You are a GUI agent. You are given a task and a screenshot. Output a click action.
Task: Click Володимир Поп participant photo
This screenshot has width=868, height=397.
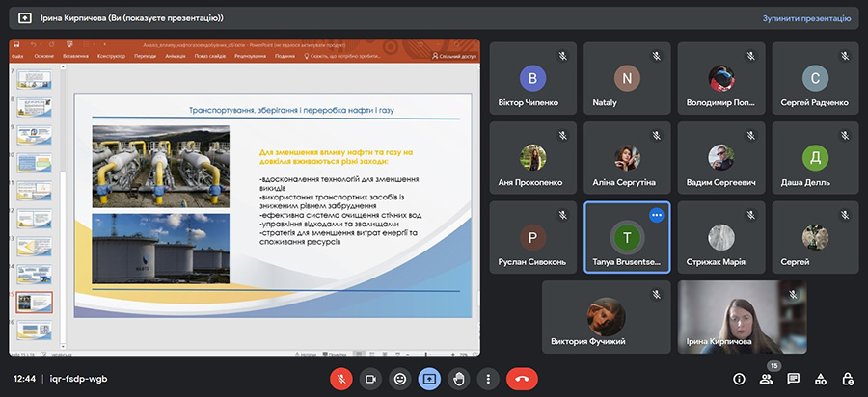pyautogui.click(x=721, y=78)
